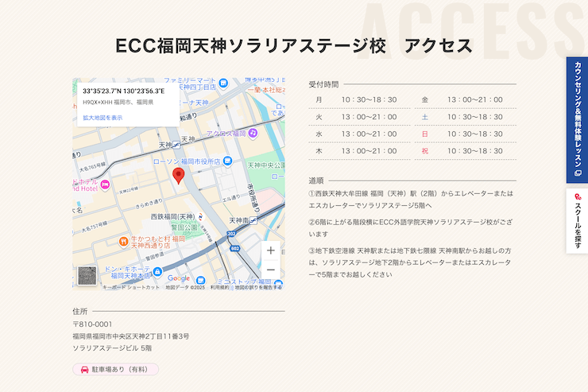Click 西鉄福岡(天神) station icon
The height and width of the screenshot is (392, 588).
[x=200, y=216]
